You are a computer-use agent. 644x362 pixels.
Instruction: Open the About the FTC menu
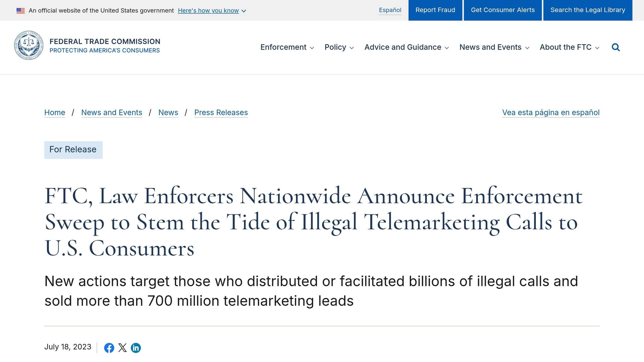pyautogui.click(x=569, y=47)
